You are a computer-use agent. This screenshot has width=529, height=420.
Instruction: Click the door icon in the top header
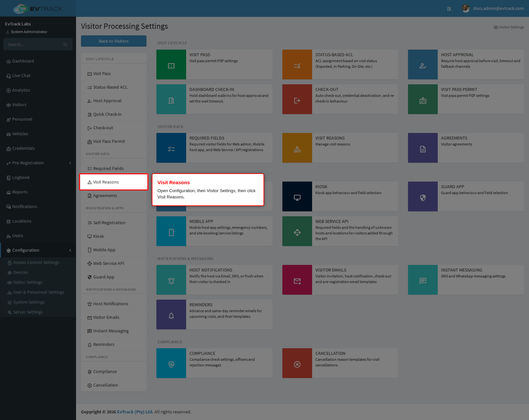[449, 9]
